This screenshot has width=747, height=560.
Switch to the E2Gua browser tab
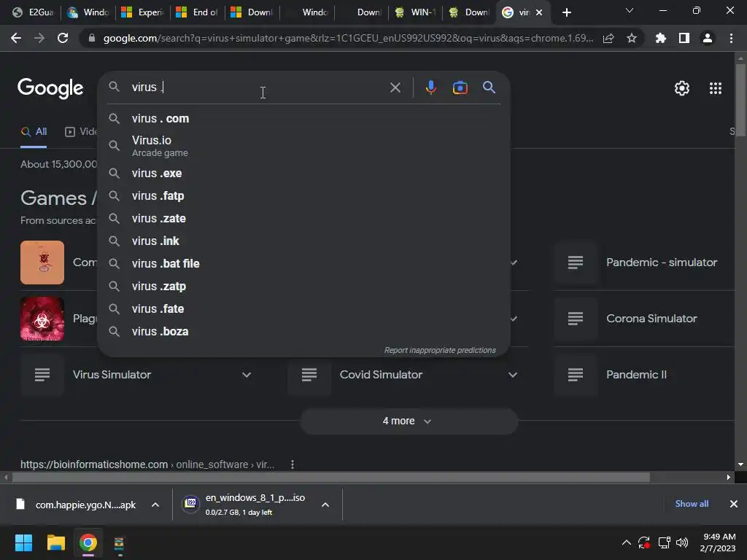(33, 12)
